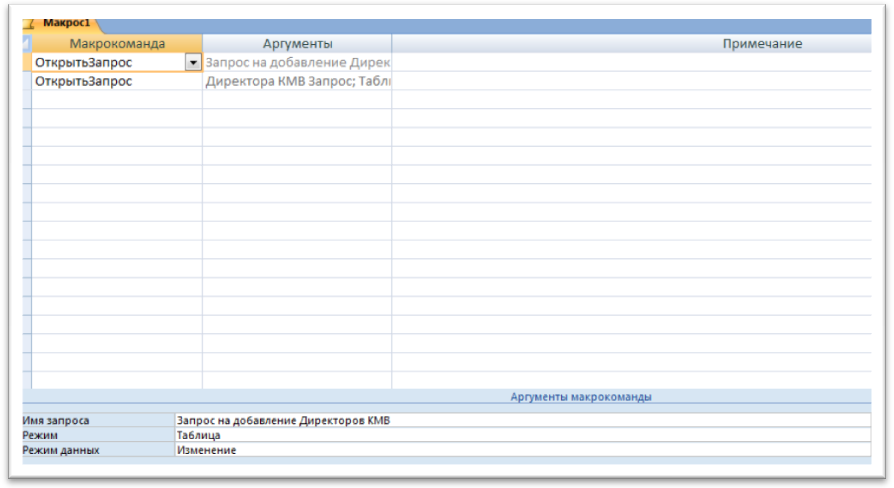The image size is (894, 488).
Task: Click the Примечание cell of first row
Action: [632, 63]
